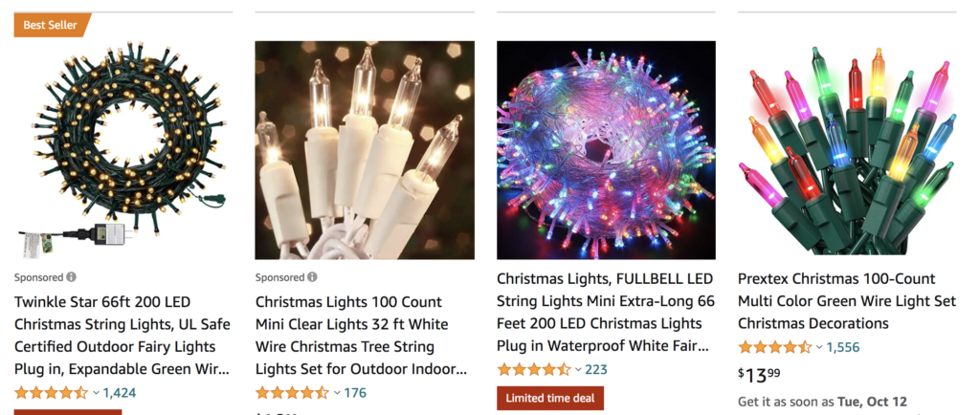The height and width of the screenshot is (415, 980).
Task: Click the FULLBELL lights star rating
Action: pos(534,369)
